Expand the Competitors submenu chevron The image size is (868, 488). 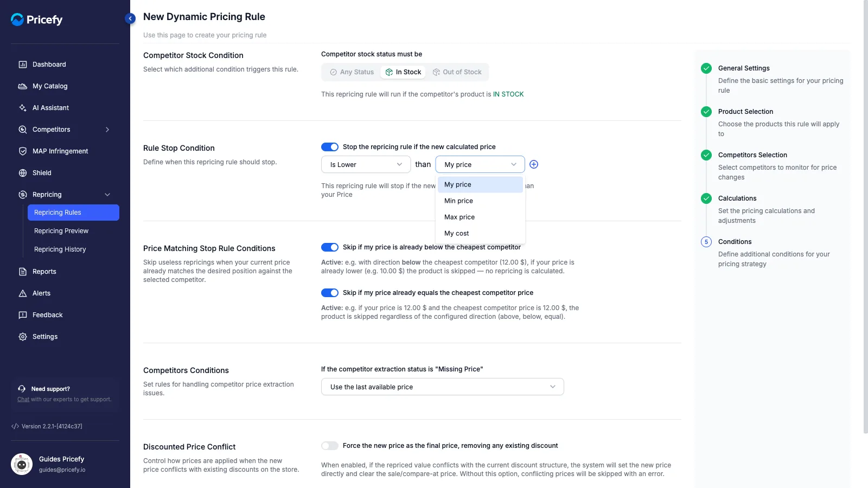pyautogui.click(x=107, y=130)
